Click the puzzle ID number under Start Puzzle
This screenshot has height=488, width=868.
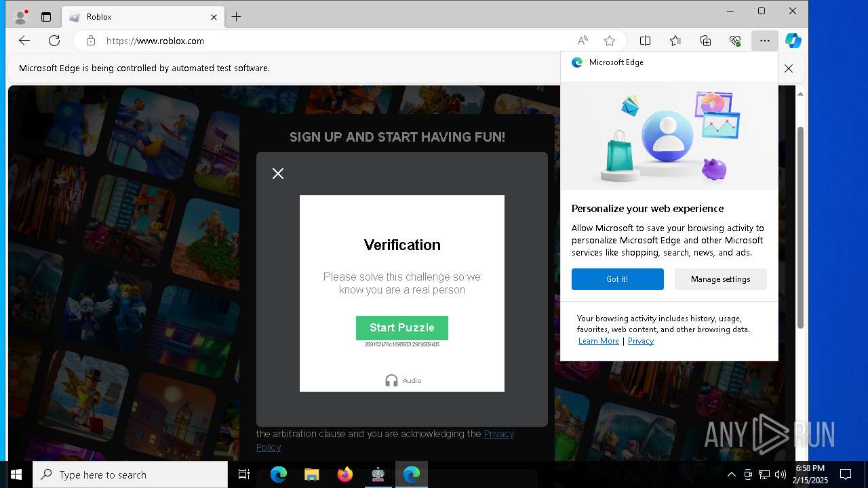402,345
